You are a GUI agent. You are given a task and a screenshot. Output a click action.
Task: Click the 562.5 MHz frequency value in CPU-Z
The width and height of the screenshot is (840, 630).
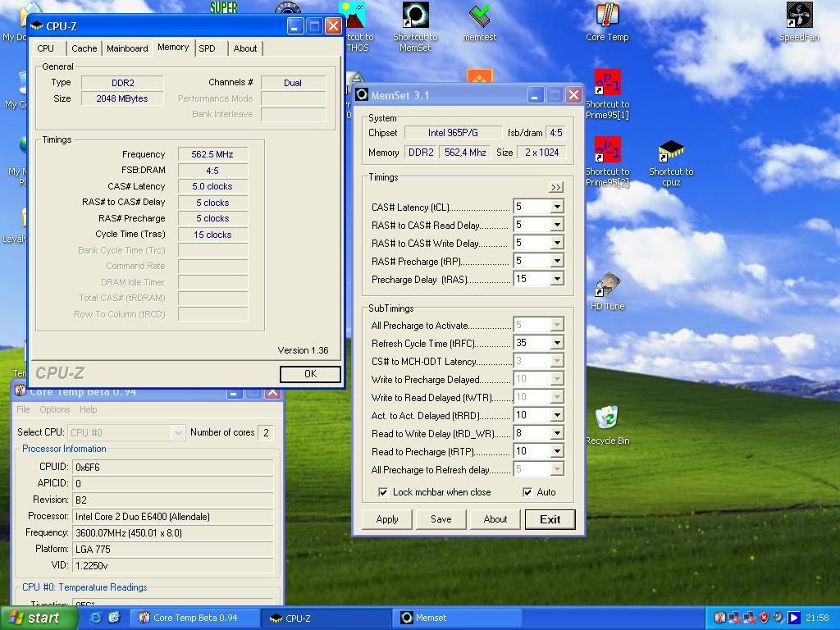[x=212, y=154]
